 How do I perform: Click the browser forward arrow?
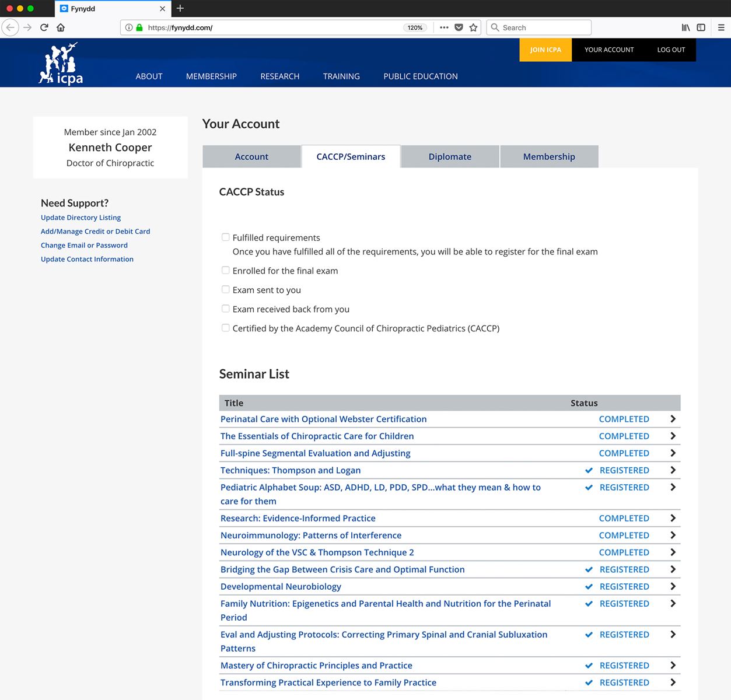[x=27, y=27]
